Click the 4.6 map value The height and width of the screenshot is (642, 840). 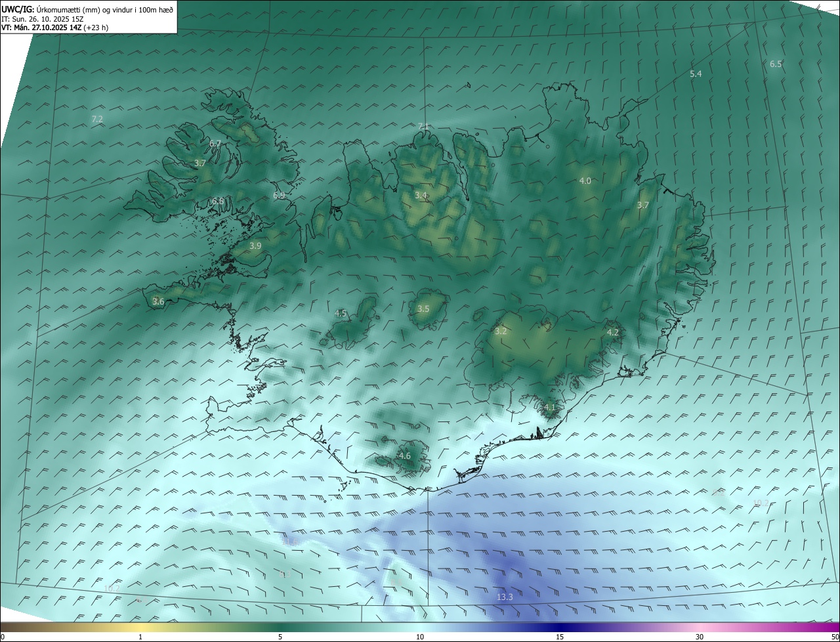[x=405, y=456]
